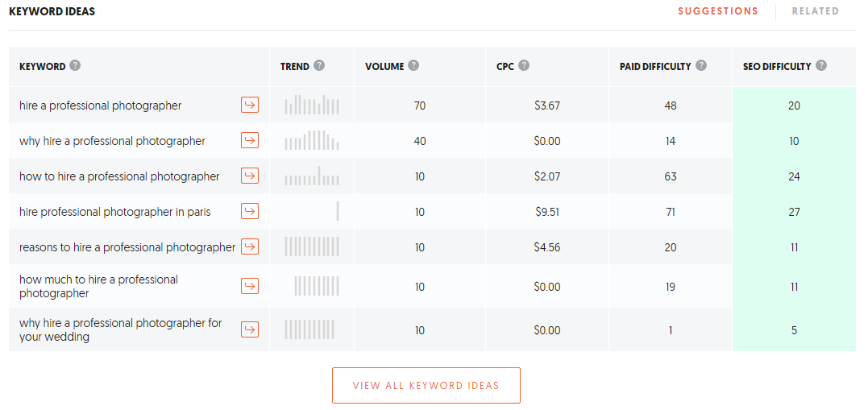This screenshot has width=868, height=410.
Task: Click trend chart for 'why hire a professional photographer'
Action: point(312,140)
